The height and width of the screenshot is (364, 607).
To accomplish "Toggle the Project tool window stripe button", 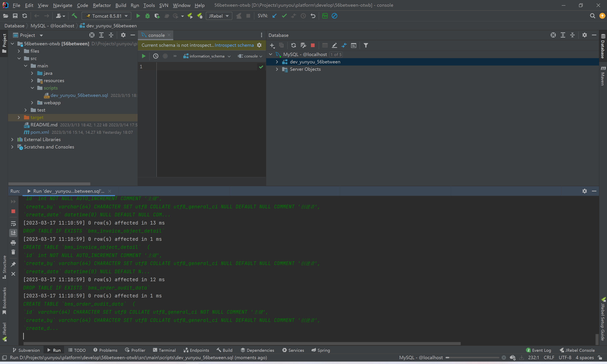I will 4,43.
